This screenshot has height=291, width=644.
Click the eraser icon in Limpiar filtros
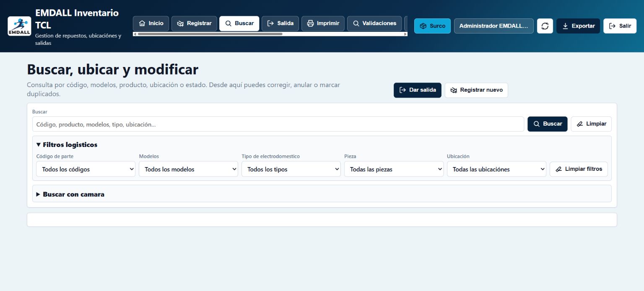pyautogui.click(x=558, y=169)
